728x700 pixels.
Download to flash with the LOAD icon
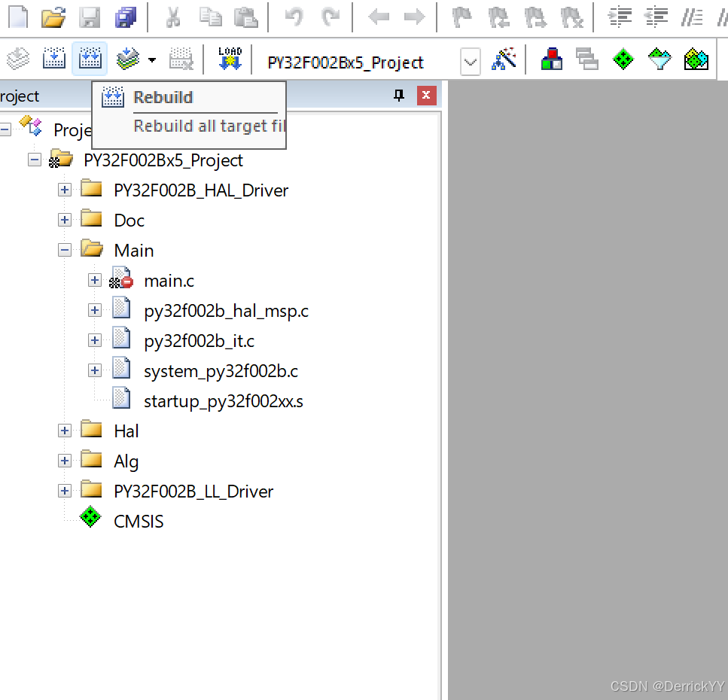(230, 59)
